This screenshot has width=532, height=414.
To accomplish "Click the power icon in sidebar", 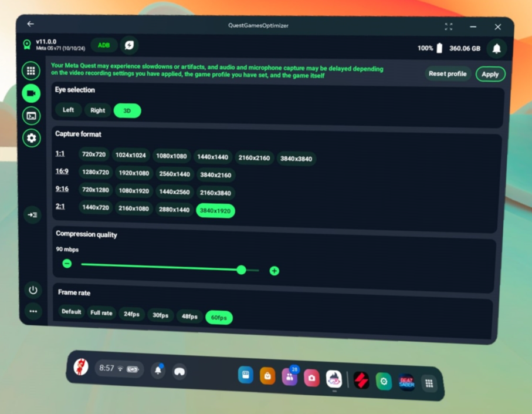I will tap(33, 290).
